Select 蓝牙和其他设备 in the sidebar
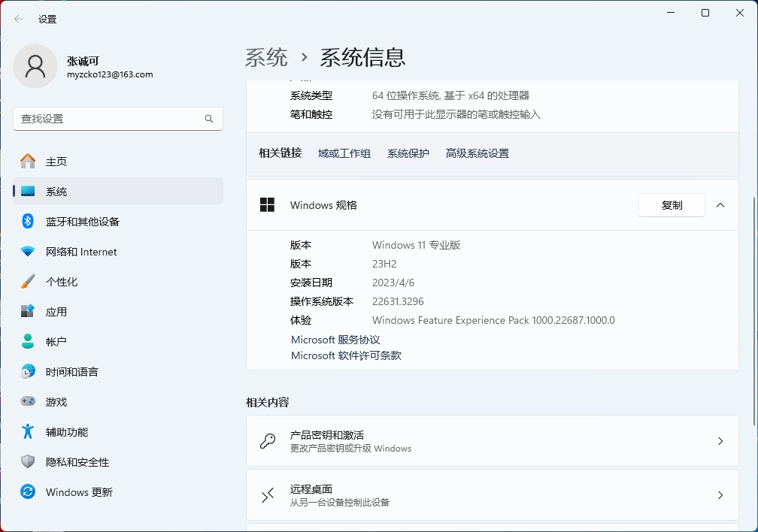 point(118,222)
